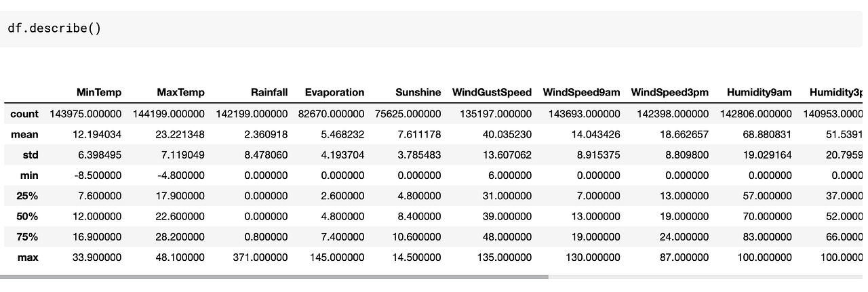Click WindSpeed3pm mean value 18.662657

pyautogui.click(x=686, y=134)
